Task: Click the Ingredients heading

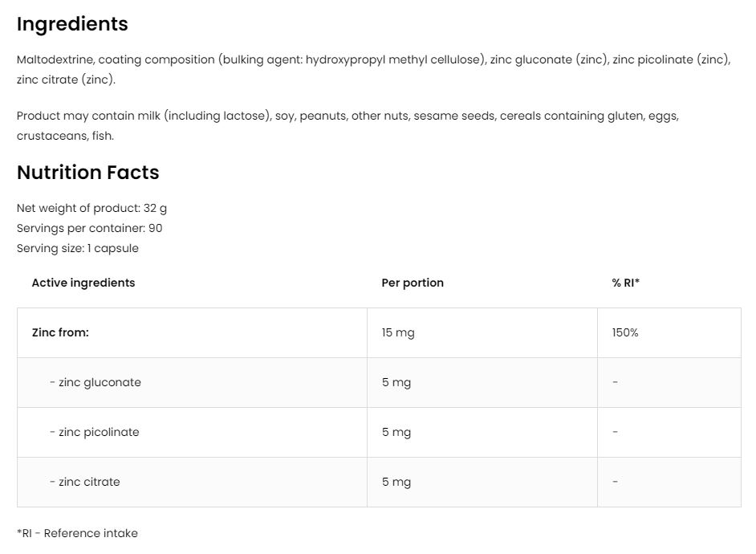Action: coord(72,24)
